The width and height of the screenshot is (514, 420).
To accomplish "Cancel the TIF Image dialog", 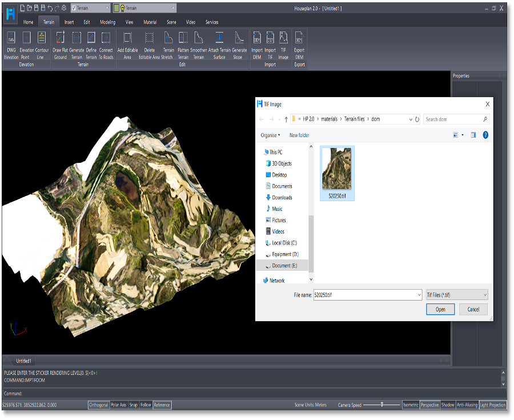I will [x=473, y=309].
